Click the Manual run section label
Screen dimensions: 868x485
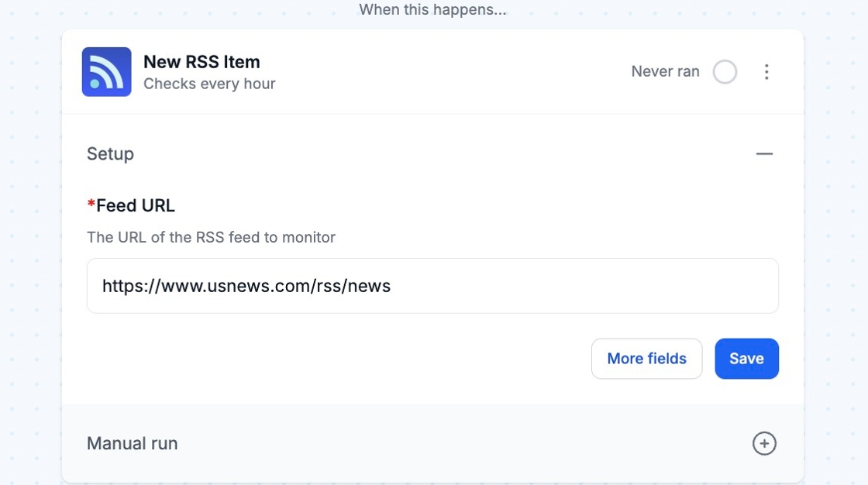(132, 443)
